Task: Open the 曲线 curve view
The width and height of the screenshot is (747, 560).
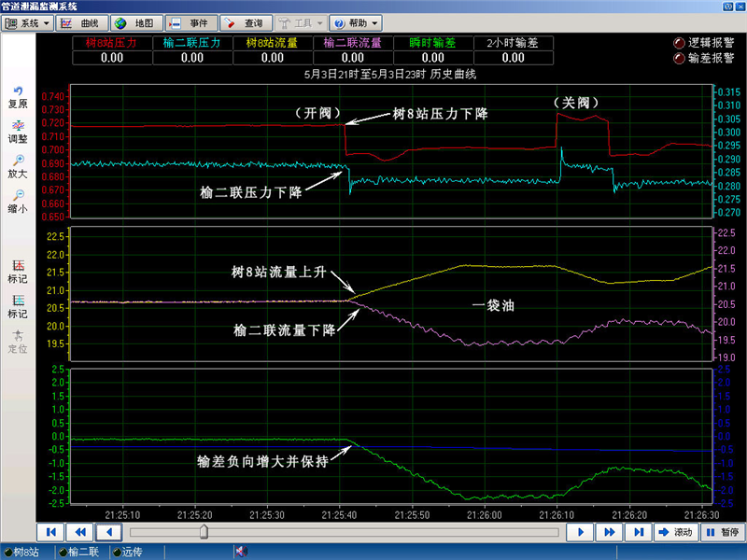Action: [x=82, y=22]
